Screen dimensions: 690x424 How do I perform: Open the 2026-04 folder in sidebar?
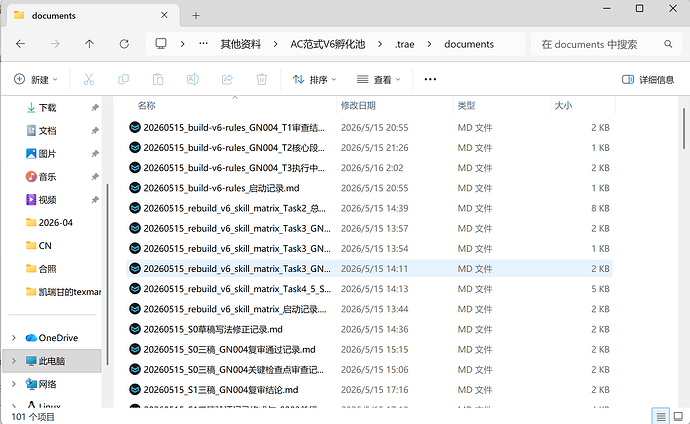(55, 223)
